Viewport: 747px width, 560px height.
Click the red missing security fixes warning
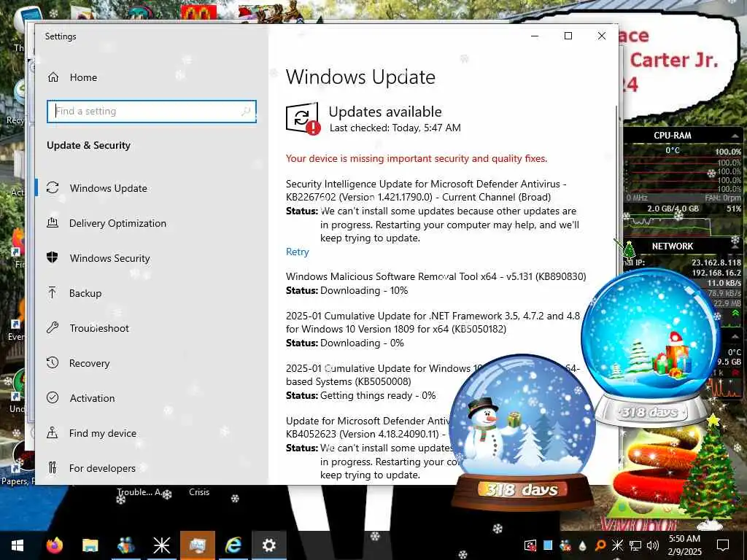(x=417, y=158)
